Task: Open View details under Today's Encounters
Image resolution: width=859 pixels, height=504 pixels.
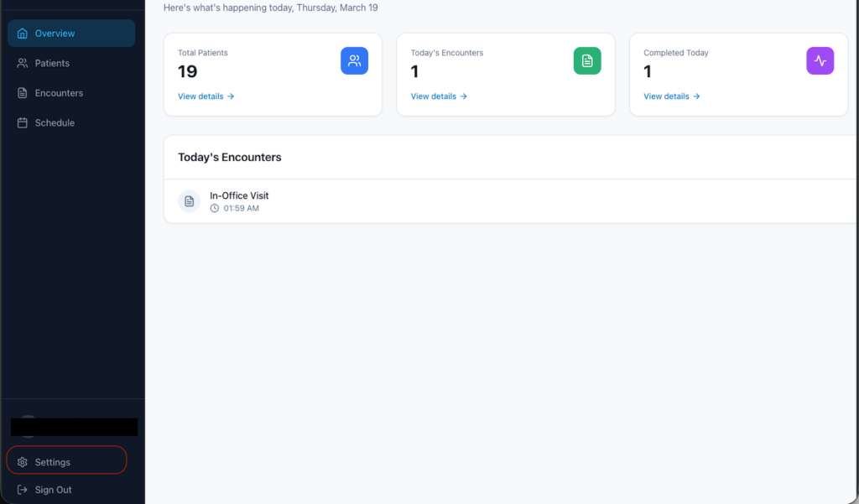Action: [x=439, y=96]
